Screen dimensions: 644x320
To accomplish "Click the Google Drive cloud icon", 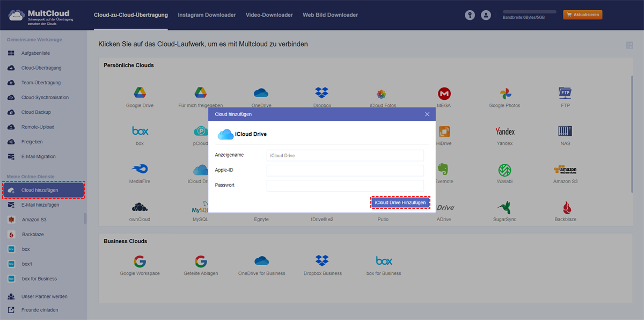I will [x=140, y=93].
